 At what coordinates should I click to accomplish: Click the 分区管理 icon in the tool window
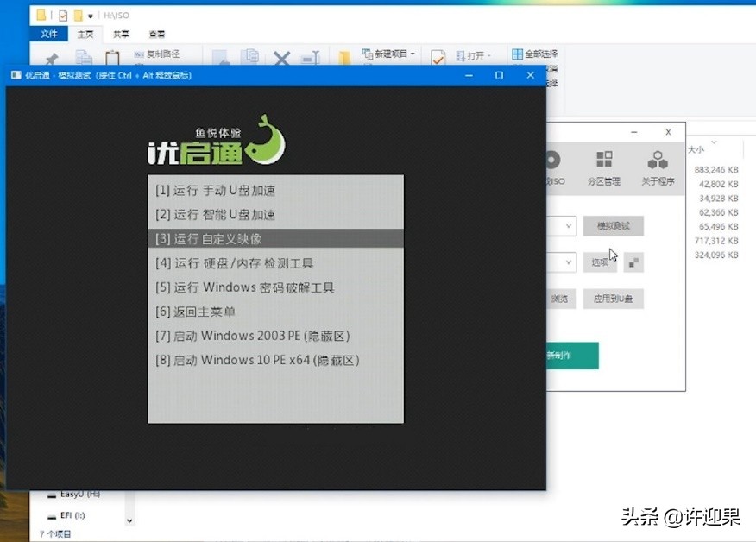(x=603, y=168)
